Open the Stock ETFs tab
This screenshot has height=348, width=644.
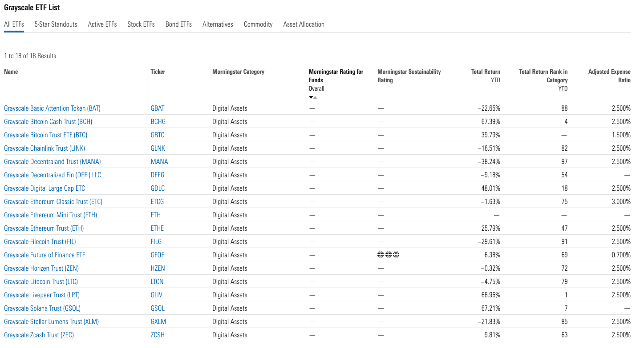pyautogui.click(x=141, y=24)
